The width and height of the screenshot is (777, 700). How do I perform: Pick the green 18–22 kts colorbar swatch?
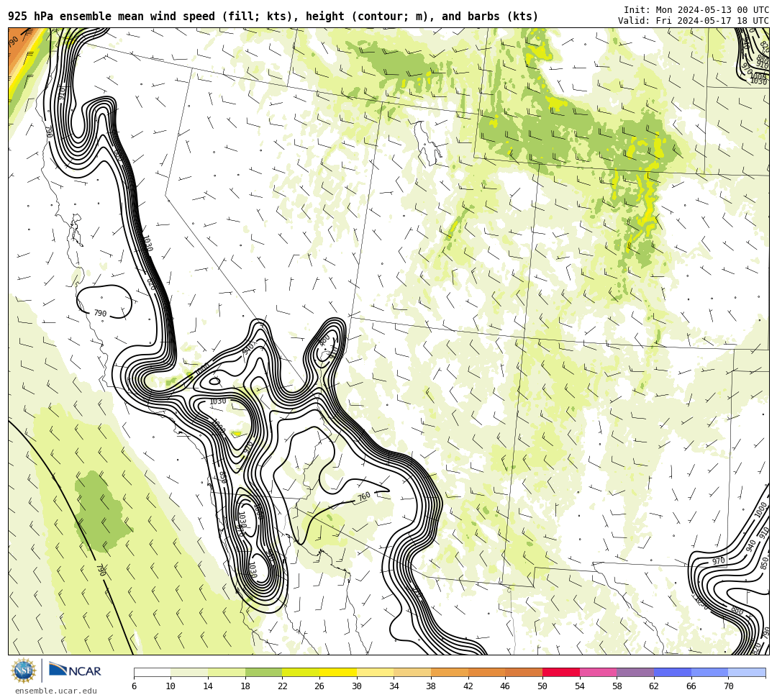click(263, 672)
